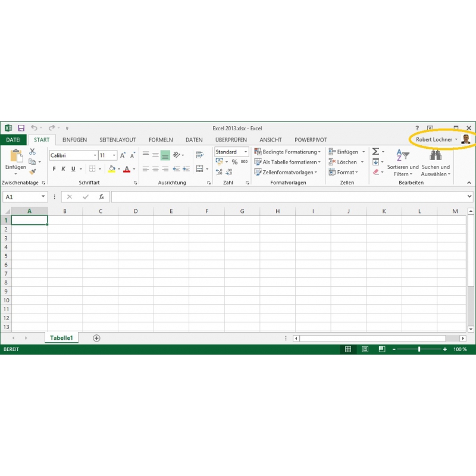Toggle italic K formatting
This screenshot has width=476, height=476.
coord(64,169)
